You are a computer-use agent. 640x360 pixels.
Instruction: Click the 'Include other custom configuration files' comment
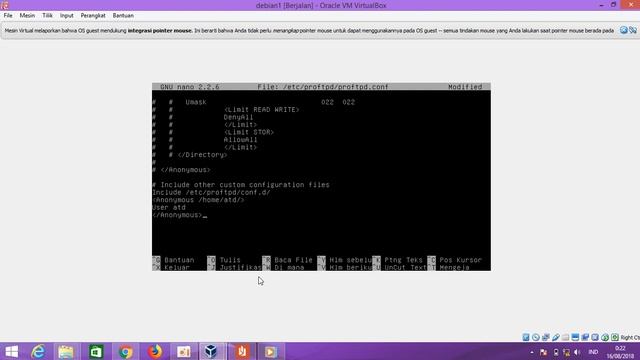point(241,185)
